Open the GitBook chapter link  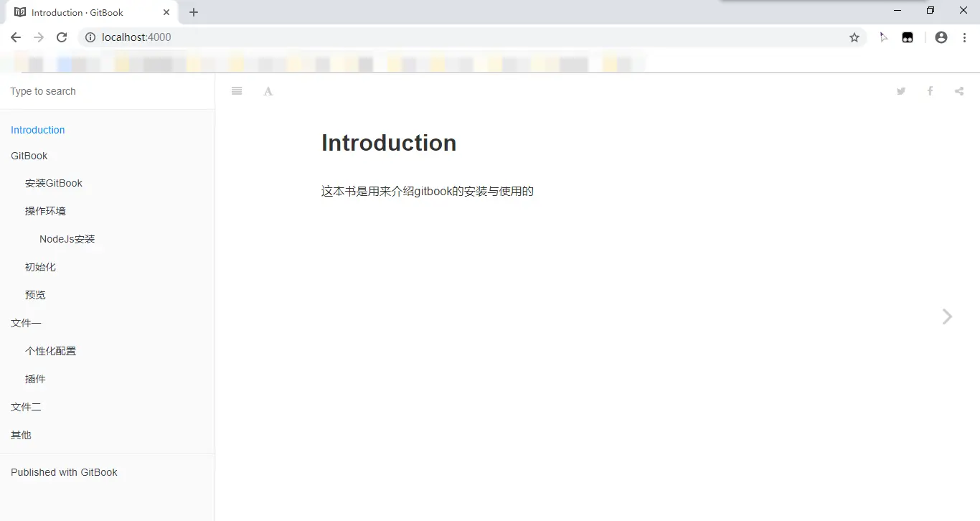(29, 156)
